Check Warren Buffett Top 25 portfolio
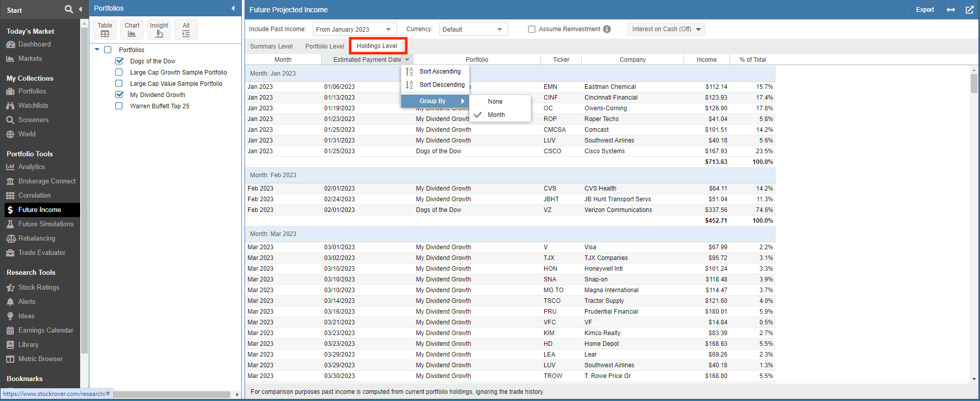This screenshot has height=401, width=980. click(x=119, y=106)
